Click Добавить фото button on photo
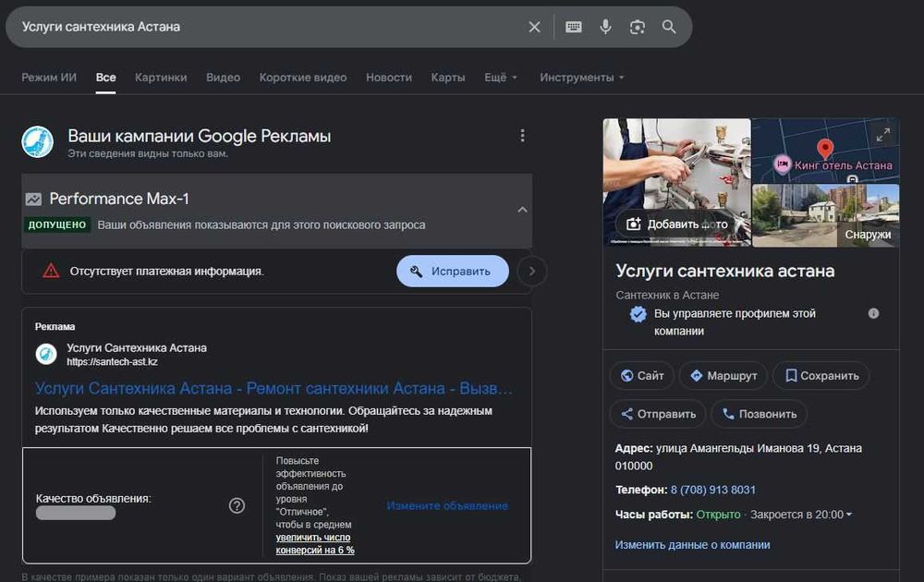 (677, 224)
